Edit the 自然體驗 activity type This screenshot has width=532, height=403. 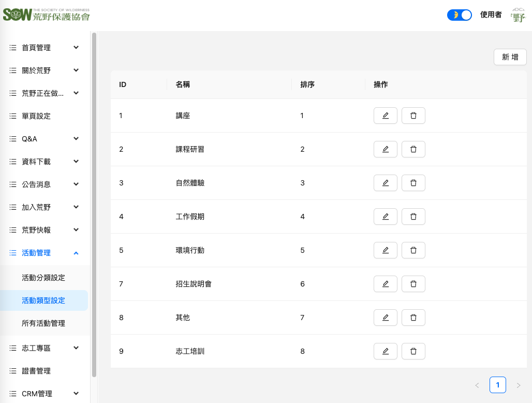click(385, 183)
